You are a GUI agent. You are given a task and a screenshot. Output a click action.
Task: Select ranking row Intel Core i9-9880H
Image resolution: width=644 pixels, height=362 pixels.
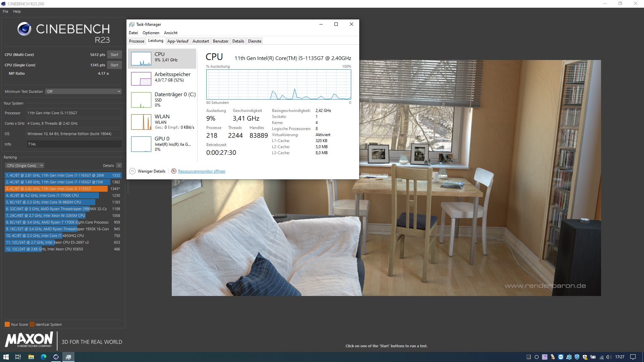coord(63,202)
